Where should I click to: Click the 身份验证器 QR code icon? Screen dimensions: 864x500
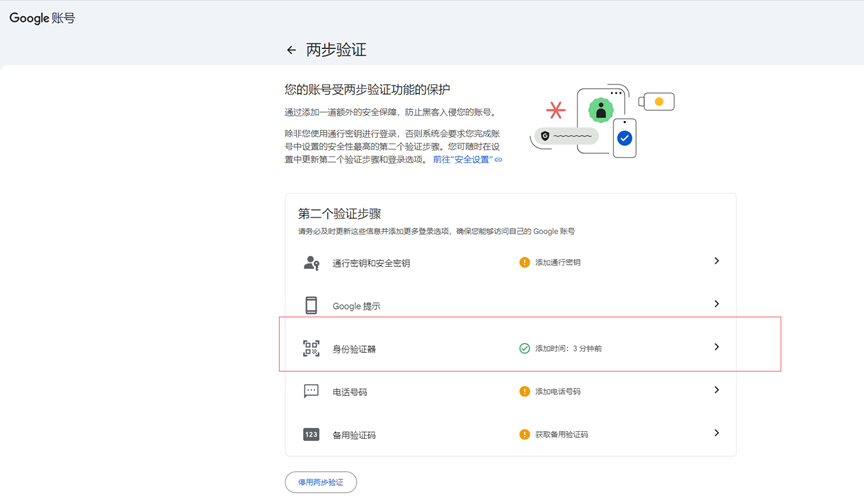(x=311, y=349)
